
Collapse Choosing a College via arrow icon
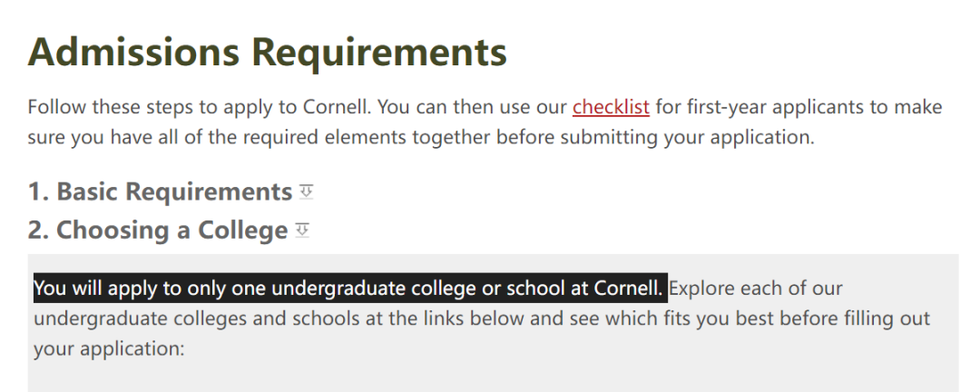tap(302, 230)
